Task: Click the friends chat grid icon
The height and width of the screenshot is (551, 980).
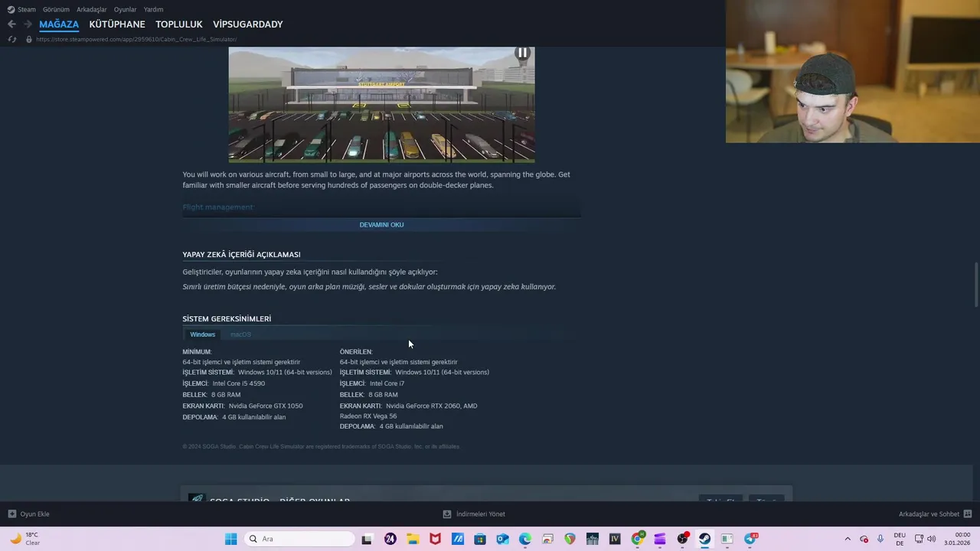Action: (x=968, y=514)
